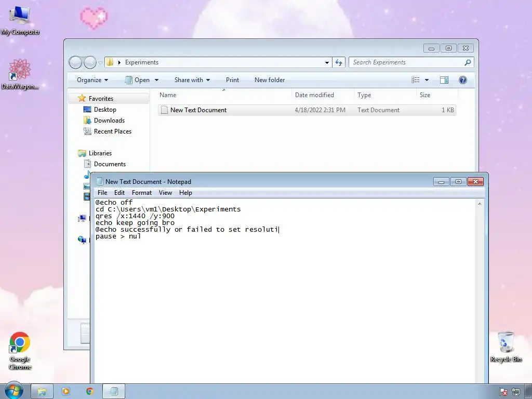
Task: Click Notepad scrollbar up arrow
Action: (x=480, y=204)
